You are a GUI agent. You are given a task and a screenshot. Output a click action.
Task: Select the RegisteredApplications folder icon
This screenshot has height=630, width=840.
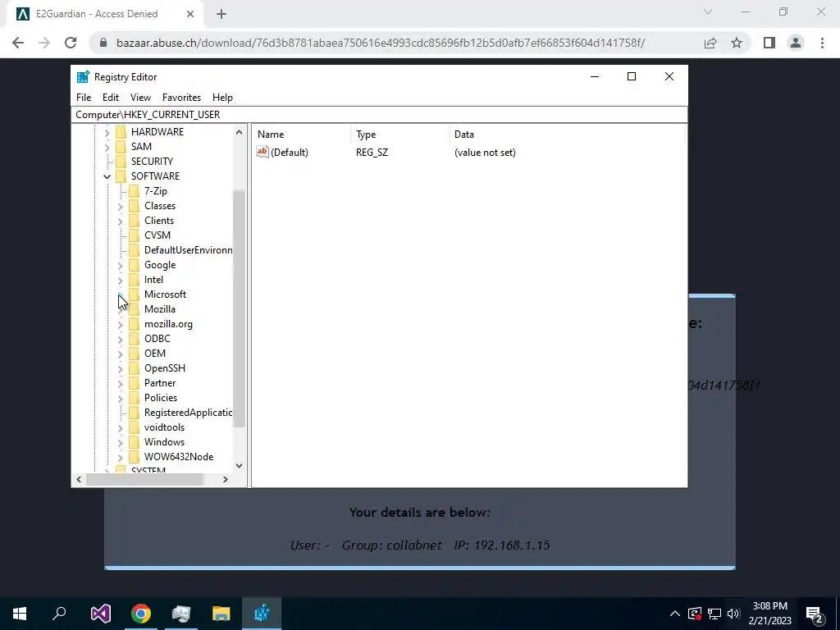coord(134,413)
